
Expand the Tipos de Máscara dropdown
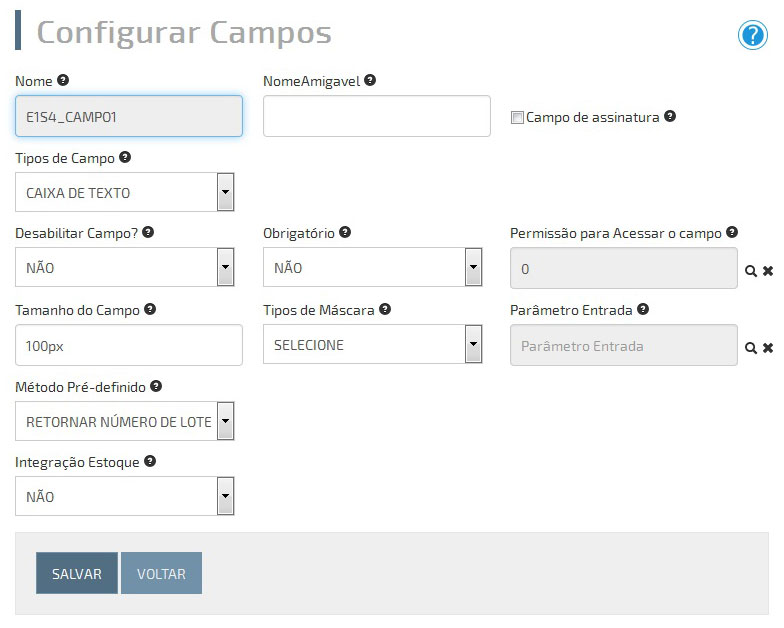(372, 344)
